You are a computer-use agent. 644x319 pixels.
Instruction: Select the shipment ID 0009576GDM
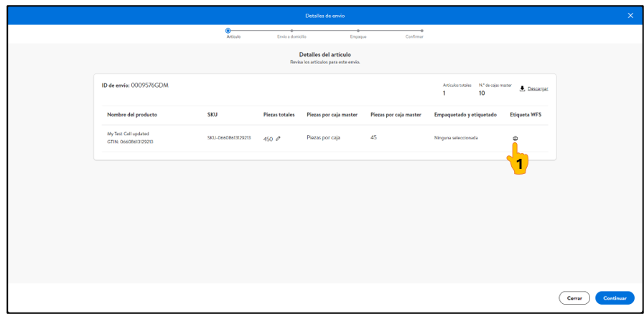150,85
